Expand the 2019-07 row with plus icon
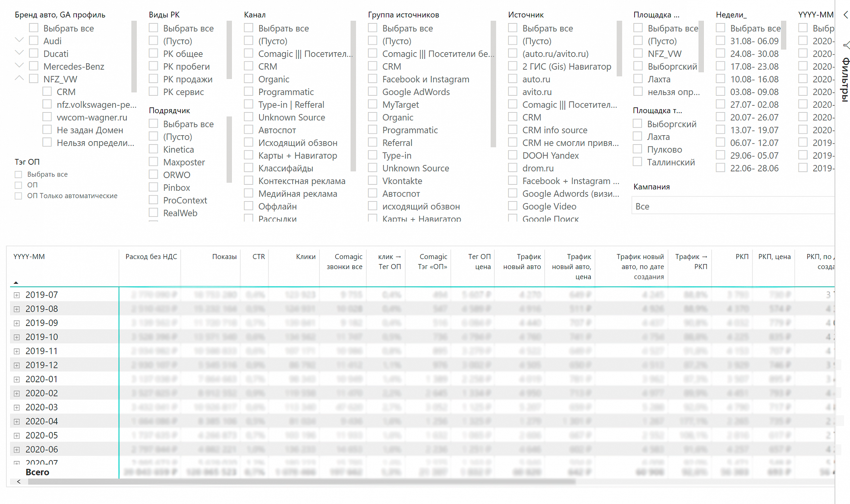Screen dimensions: 850x504 16,295
